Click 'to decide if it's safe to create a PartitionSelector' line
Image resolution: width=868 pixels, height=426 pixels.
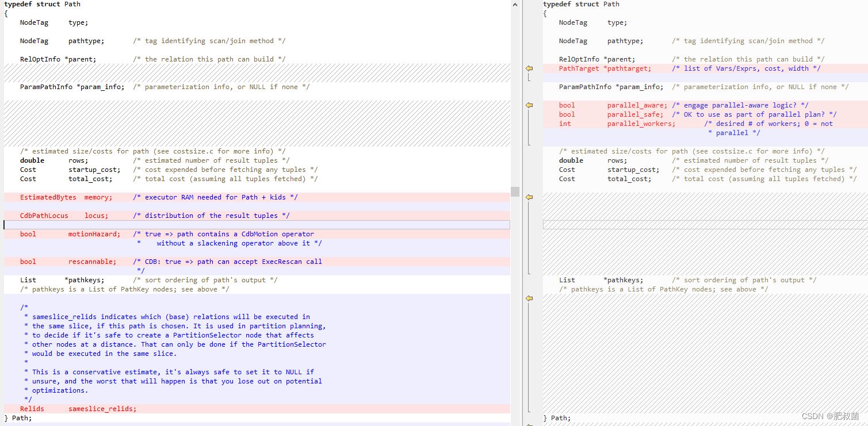coord(169,335)
